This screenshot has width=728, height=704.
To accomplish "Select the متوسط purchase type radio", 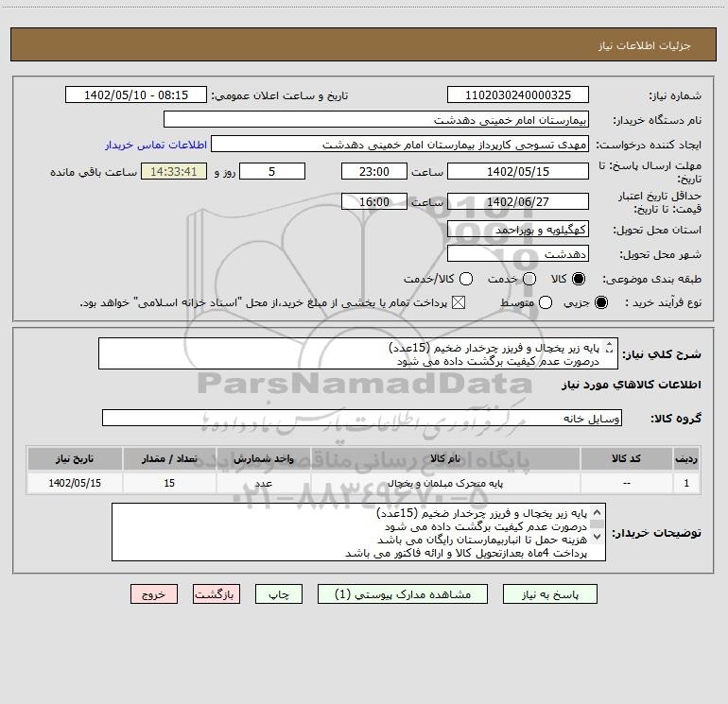I will 546,302.
